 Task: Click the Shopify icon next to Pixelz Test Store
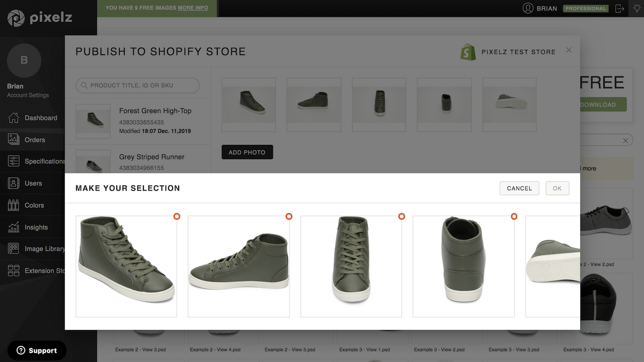coord(467,51)
